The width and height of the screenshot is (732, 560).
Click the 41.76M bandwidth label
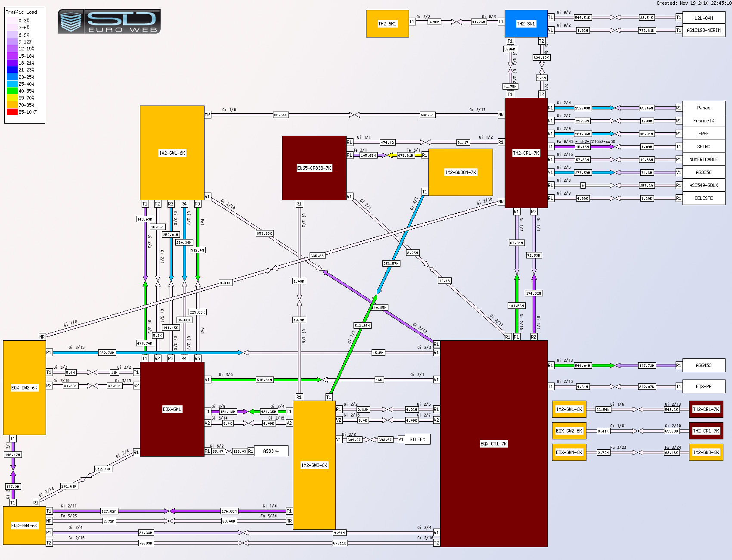(478, 22)
